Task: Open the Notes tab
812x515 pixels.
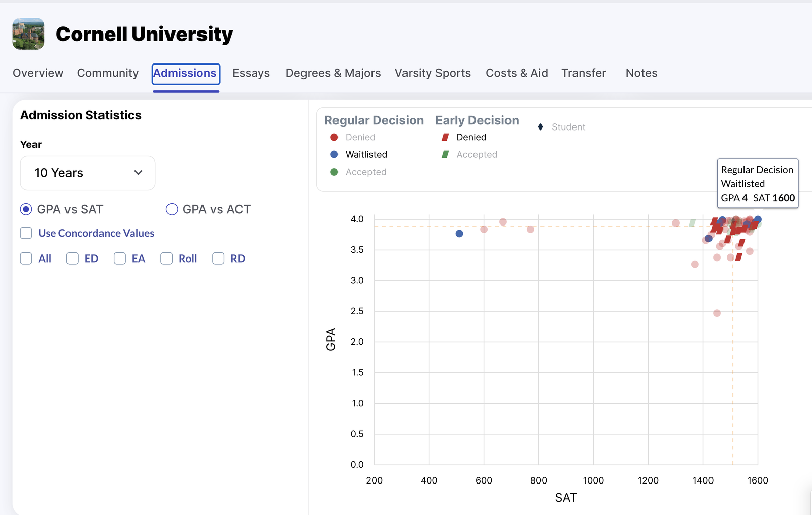Action: point(641,73)
